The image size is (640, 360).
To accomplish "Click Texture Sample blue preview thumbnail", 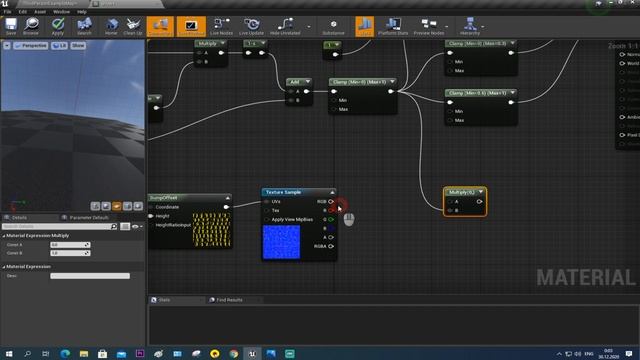I will coord(281,242).
